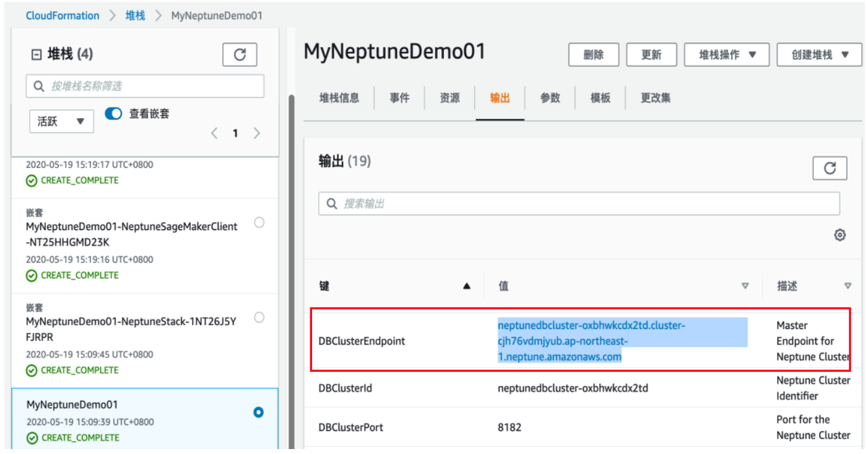Refresh the stack list in sidebar

click(x=240, y=54)
